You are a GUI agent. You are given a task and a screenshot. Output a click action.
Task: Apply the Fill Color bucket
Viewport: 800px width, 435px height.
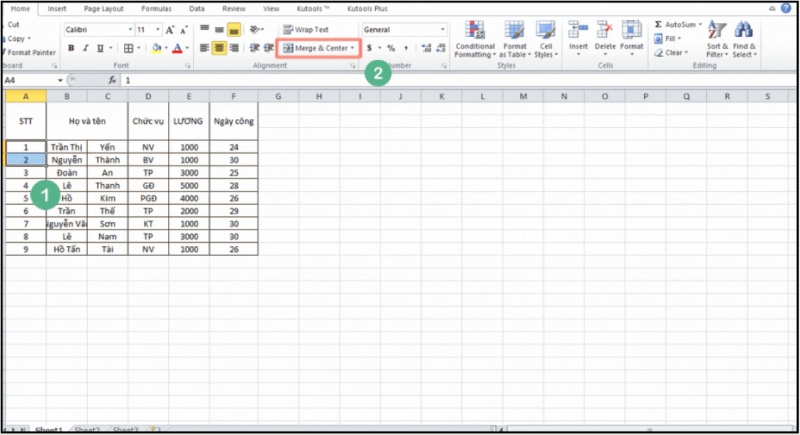(x=157, y=48)
